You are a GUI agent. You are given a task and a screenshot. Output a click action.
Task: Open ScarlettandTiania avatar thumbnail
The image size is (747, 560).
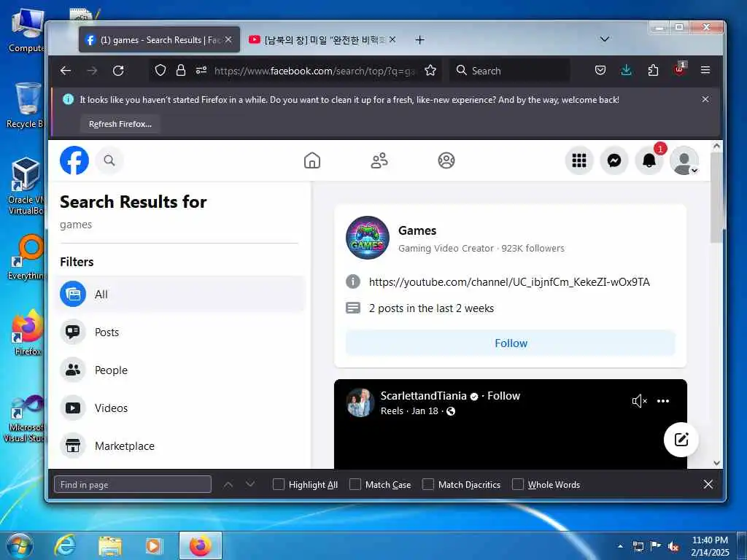coord(360,402)
